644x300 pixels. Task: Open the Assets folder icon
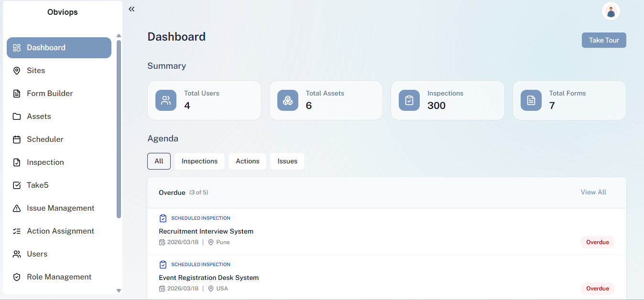pyautogui.click(x=17, y=116)
